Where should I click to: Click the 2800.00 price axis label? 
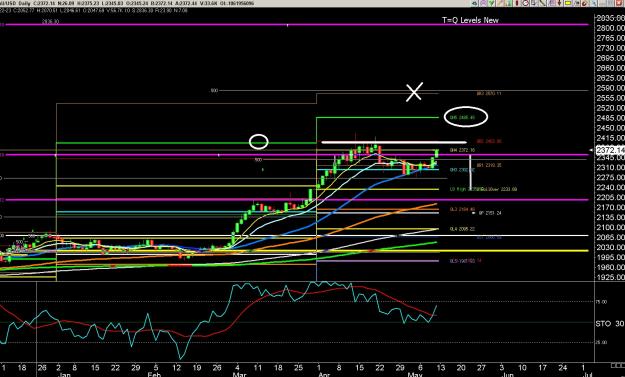[611, 28]
